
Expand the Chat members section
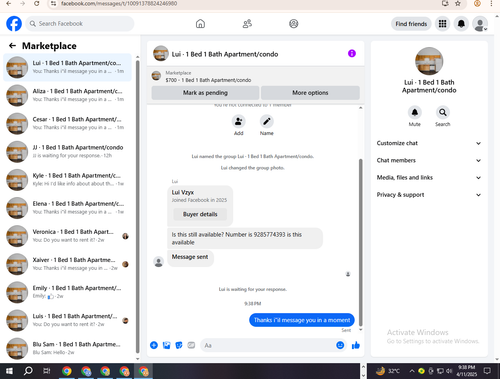click(x=429, y=160)
